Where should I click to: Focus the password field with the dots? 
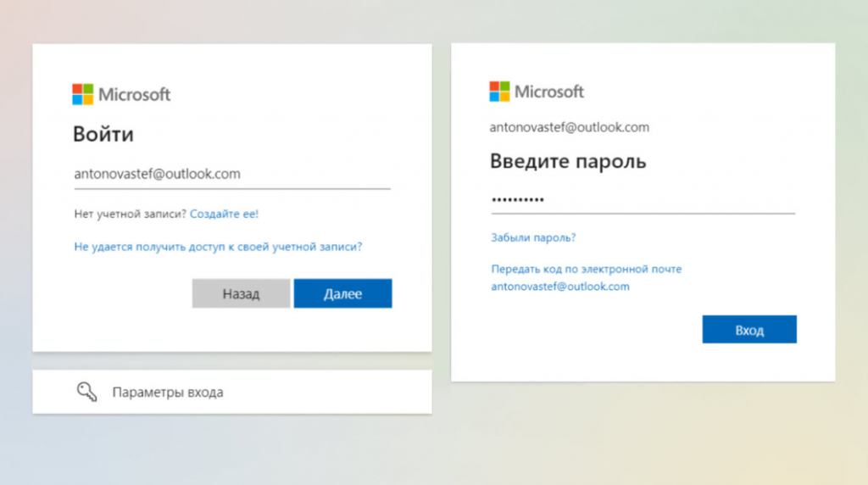[x=643, y=200]
